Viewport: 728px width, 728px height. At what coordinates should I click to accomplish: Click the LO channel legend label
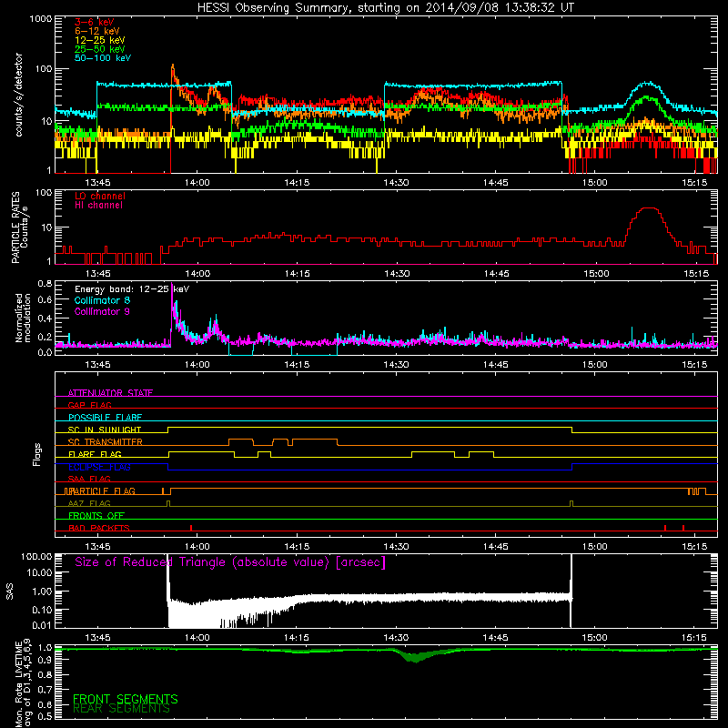pyautogui.click(x=100, y=196)
